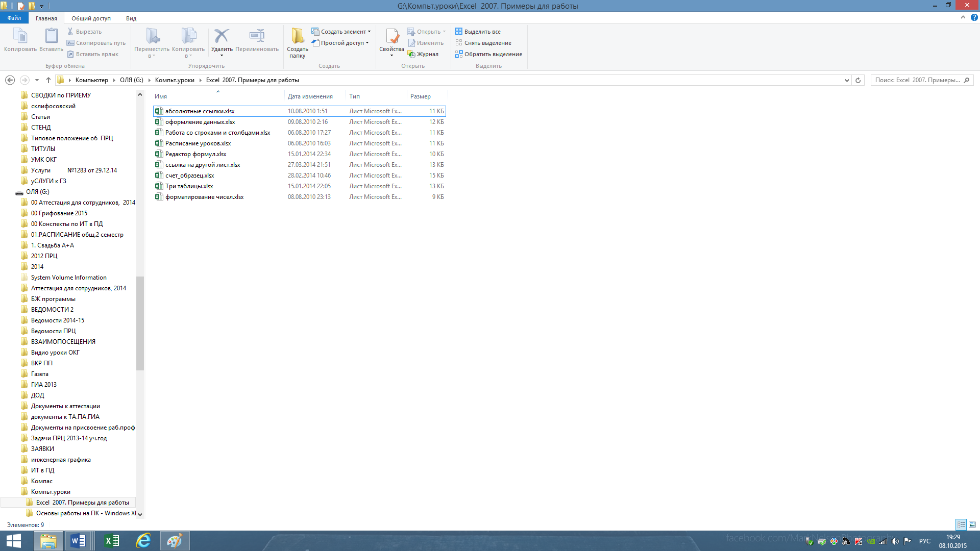Click the Back navigation arrow

10,80
